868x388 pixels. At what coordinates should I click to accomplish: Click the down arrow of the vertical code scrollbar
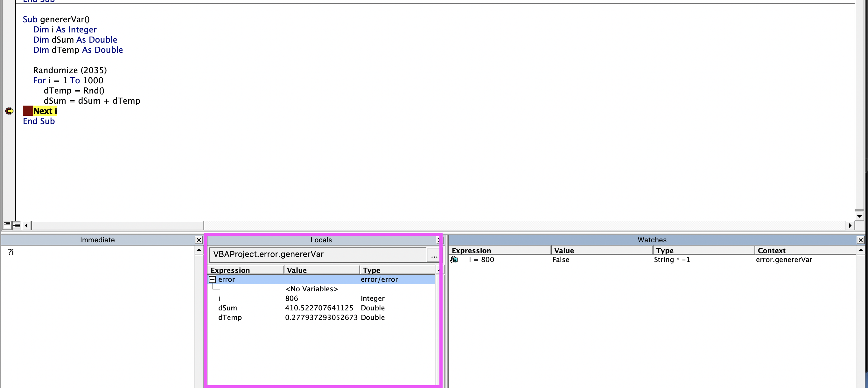click(x=859, y=216)
